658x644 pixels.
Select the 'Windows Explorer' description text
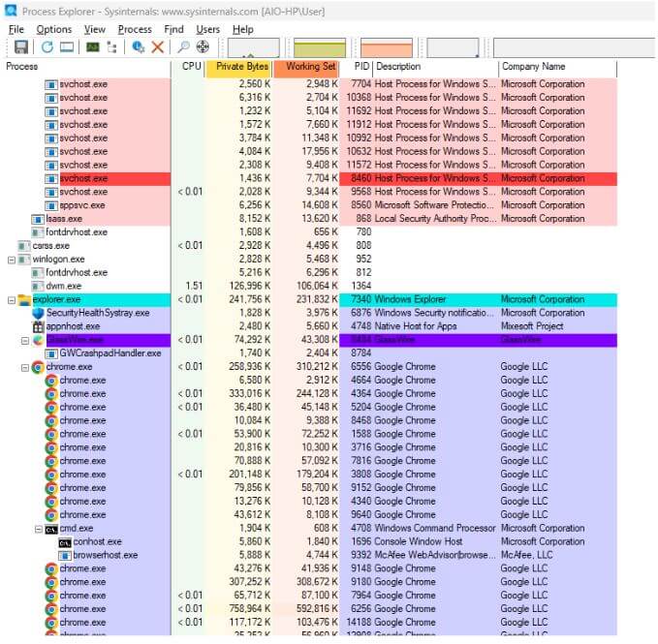pyautogui.click(x=410, y=300)
